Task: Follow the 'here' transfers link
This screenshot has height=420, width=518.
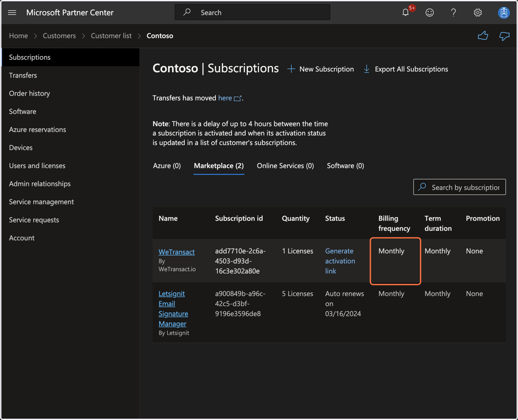Action: [225, 98]
